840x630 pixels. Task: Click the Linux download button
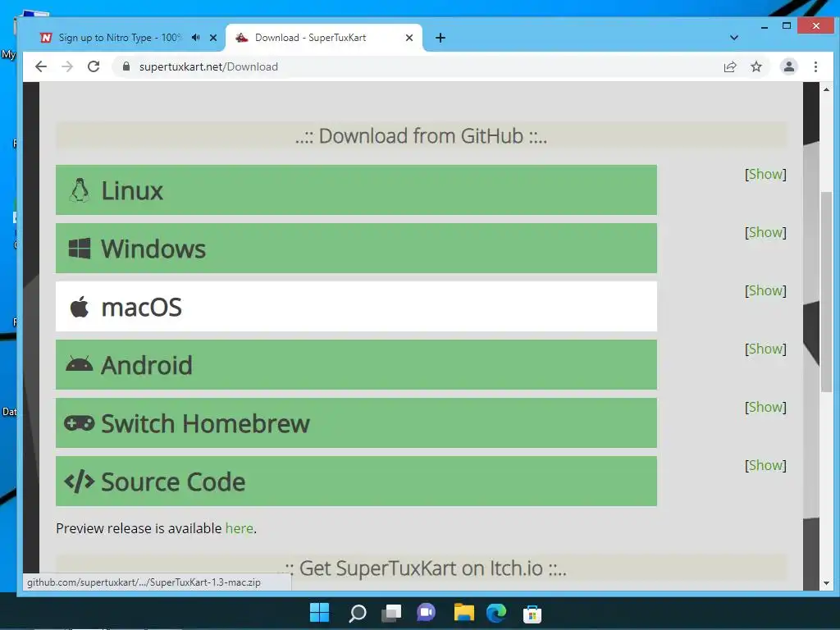[356, 190]
